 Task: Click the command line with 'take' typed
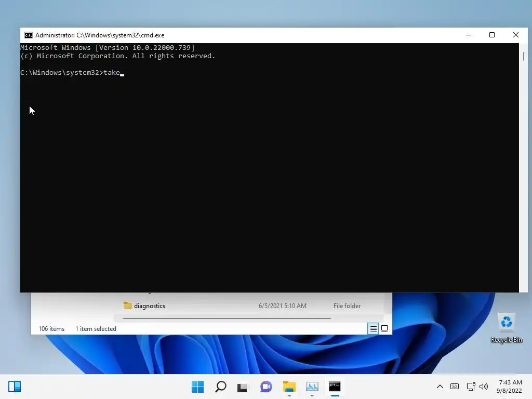72,73
